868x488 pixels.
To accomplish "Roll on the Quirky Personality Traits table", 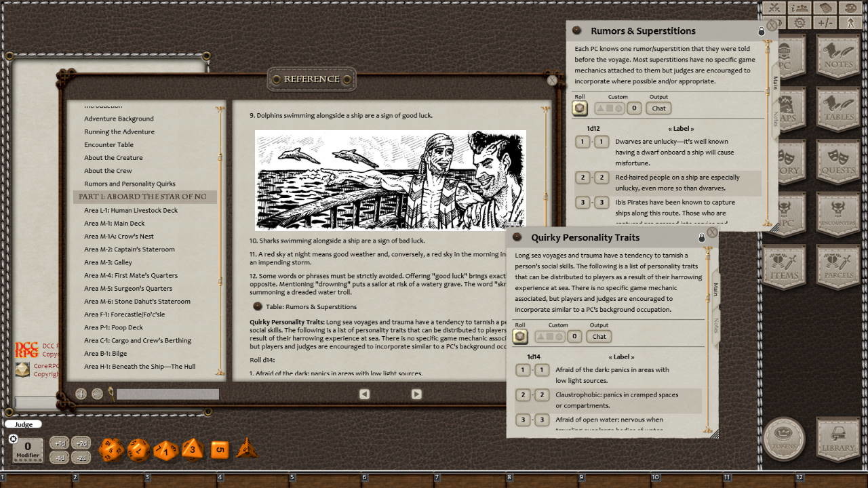I will click(x=520, y=337).
